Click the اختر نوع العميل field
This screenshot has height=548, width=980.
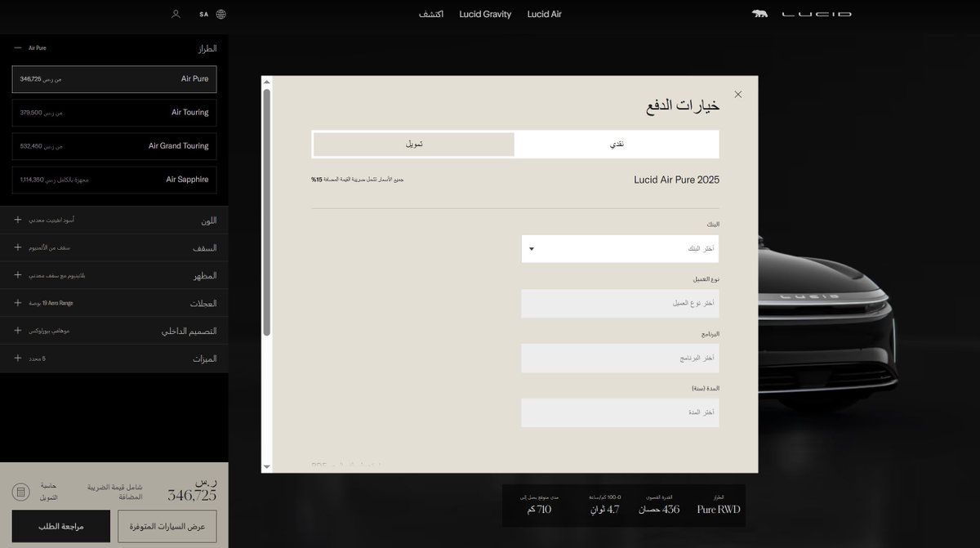coord(620,303)
